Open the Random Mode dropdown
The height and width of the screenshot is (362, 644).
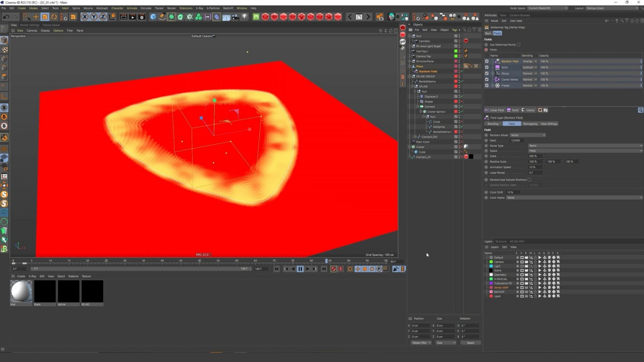[x=528, y=135]
